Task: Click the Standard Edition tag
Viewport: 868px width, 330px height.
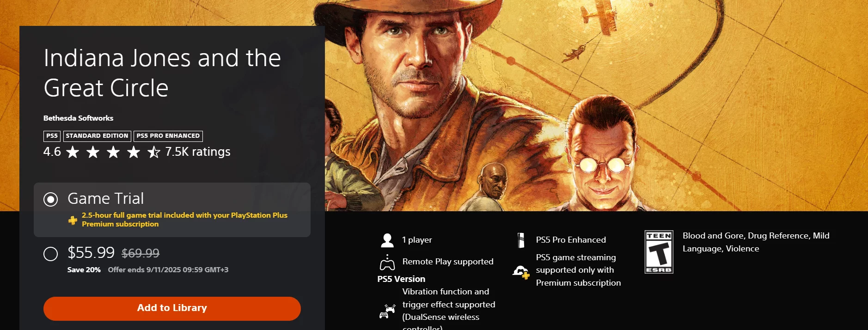Action: pyautogui.click(x=97, y=136)
